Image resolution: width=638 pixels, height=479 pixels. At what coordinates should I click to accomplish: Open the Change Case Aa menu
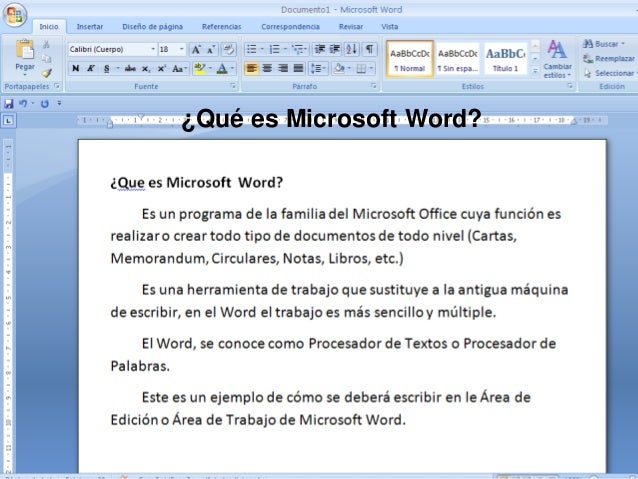[x=179, y=68]
